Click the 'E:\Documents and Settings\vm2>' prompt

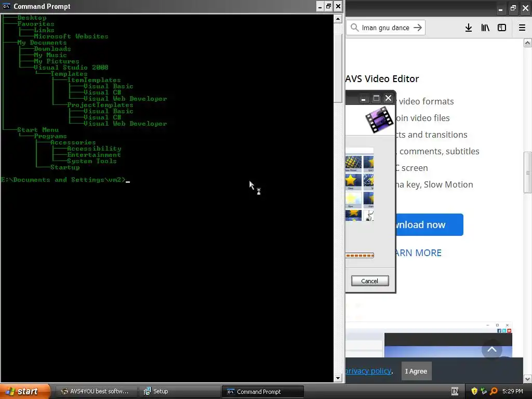coord(63,179)
